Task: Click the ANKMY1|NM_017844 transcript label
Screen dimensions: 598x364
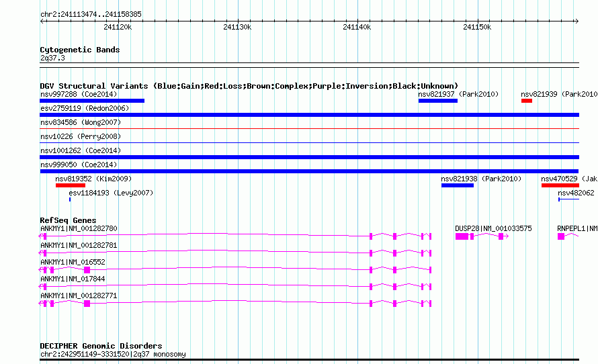Action: (73, 279)
